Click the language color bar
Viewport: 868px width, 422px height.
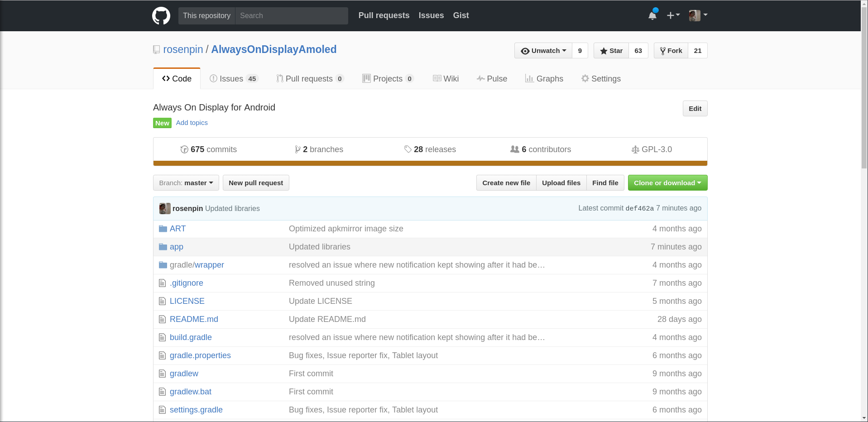tap(430, 163)
